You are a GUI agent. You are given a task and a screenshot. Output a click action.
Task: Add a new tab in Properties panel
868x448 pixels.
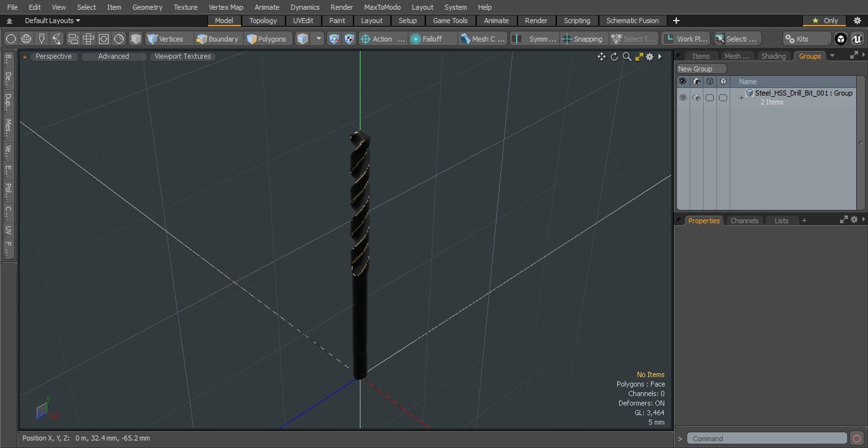click(804, 221)
